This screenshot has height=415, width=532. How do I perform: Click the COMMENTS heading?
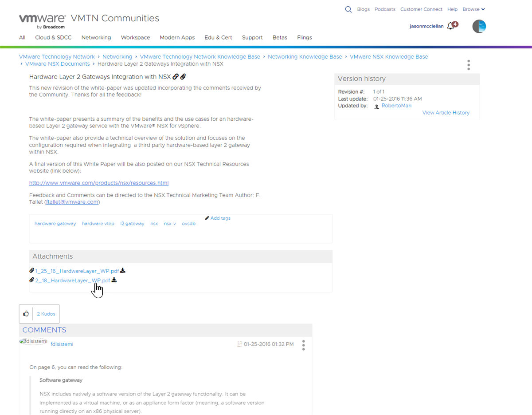pos(44,330)
